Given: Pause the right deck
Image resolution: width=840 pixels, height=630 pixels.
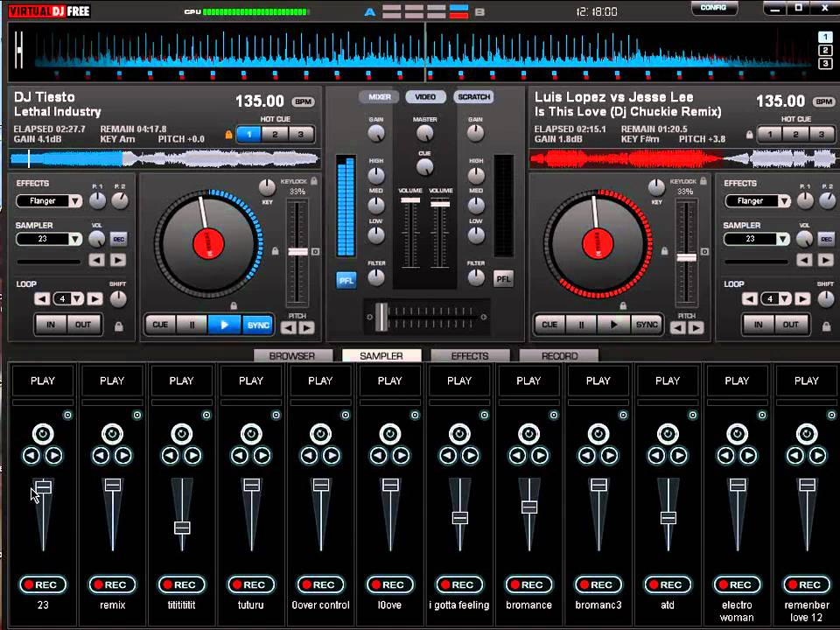Looking at the screenshot, I should [582, 325].
